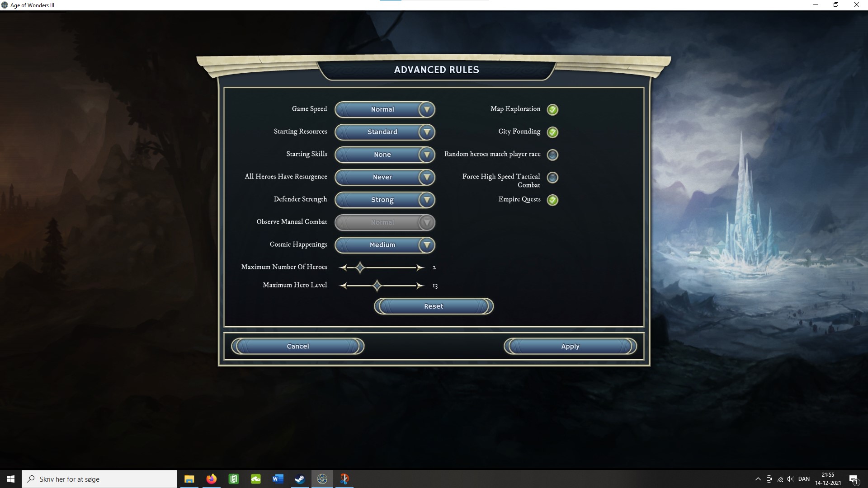Open the All Heroes Have Resurgence dropdown
The height and width of the screenshot is (488, 868).
point(385,177)
